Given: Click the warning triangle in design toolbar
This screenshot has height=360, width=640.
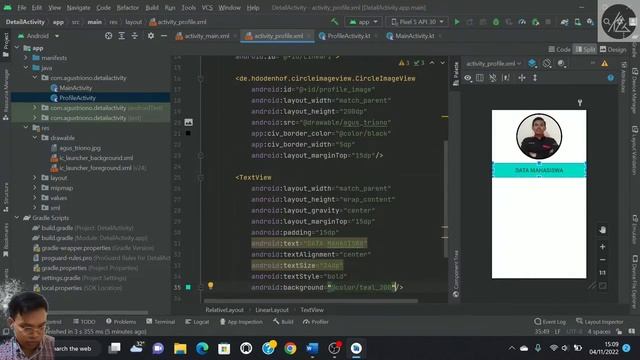Looking at the screenshot, I should (x=604, y=63).
